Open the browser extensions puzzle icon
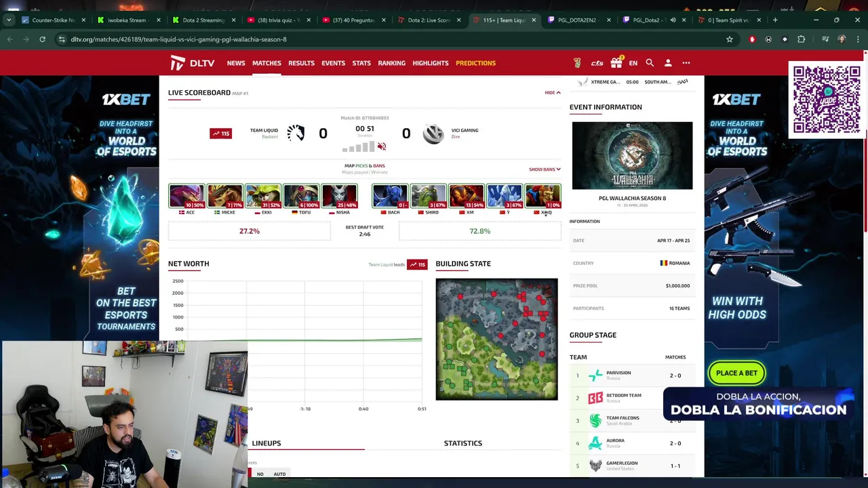Image resolution: width=868 pixels, height=488 pixels. pos(801,39)
